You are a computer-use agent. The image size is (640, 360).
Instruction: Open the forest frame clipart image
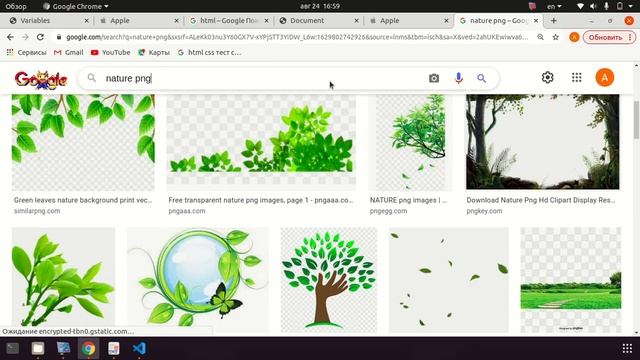pos(542,142)
